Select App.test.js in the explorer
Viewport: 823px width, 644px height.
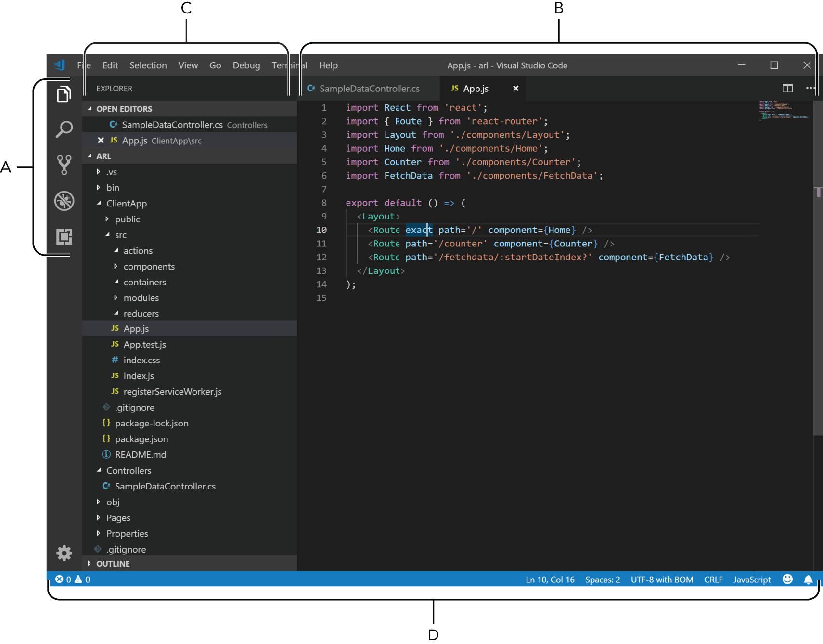[144, 344]
